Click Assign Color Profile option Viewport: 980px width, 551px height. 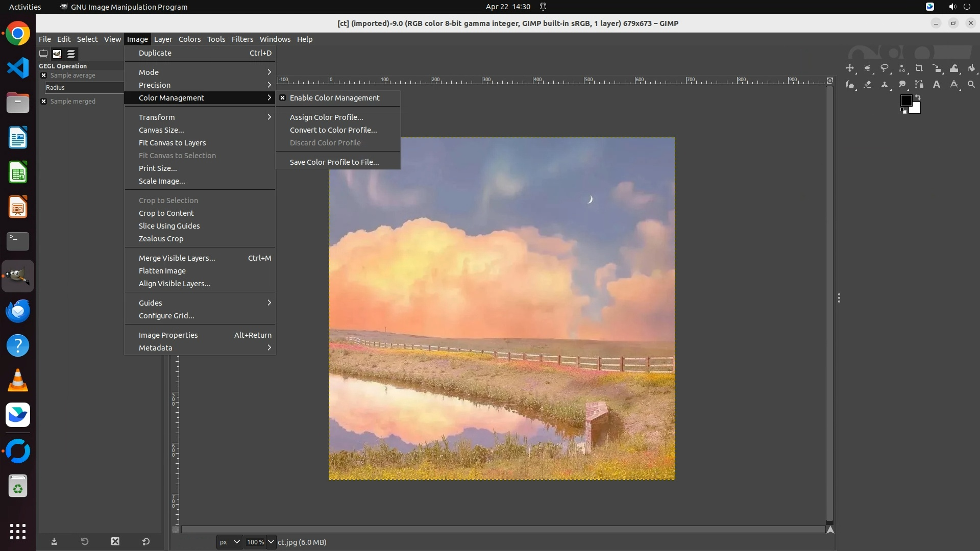click(326, 117)
